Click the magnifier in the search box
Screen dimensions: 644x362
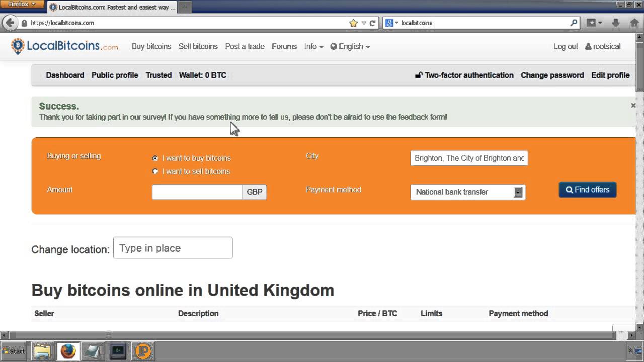pyautogui.click(x=574, y=23)
